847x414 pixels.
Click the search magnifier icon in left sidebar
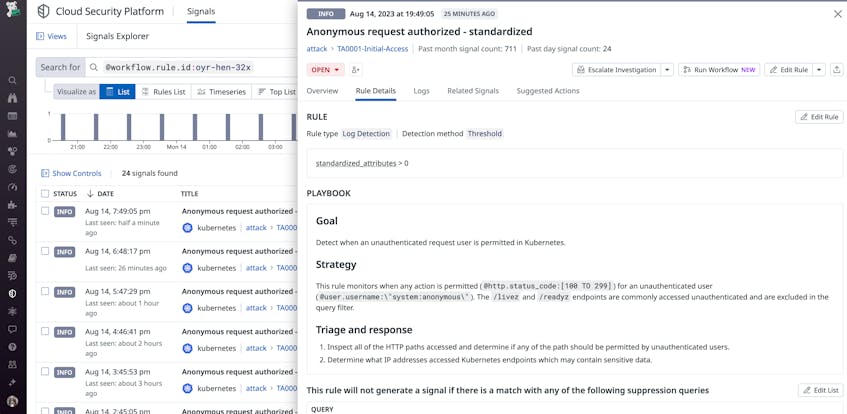[x=12, y=81]
